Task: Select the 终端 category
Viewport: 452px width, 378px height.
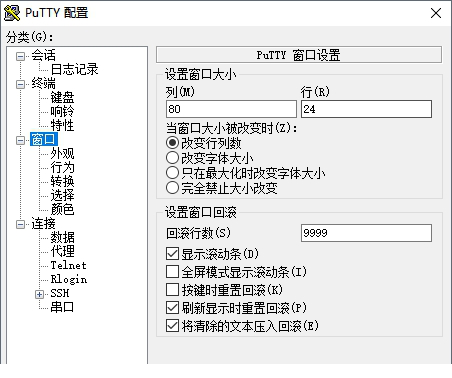Action: pos(43,83)
